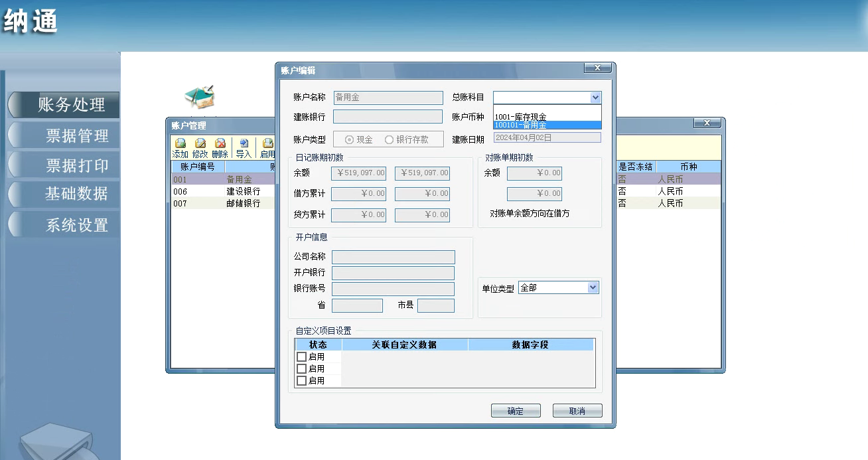Click the 修改 (Edit) account toolbar icon
The height and width of the screenshot is (460, 868).
pyautogui.click(x=200, y=148)
